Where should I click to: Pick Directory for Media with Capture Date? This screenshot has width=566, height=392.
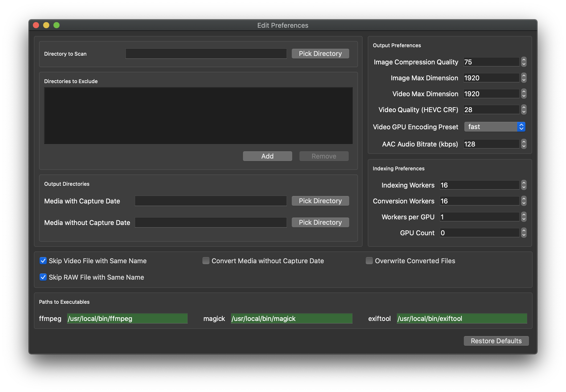(320, 200)
